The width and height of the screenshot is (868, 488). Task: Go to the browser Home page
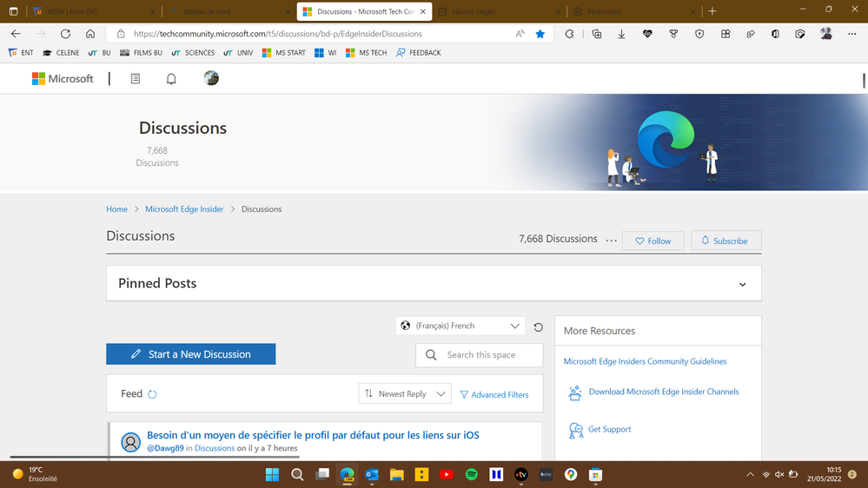90,34
